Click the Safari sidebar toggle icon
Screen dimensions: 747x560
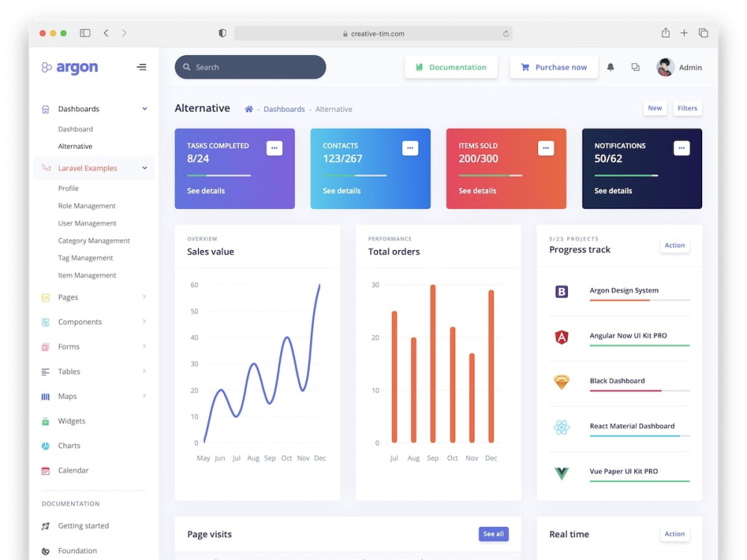coord(85,33)
